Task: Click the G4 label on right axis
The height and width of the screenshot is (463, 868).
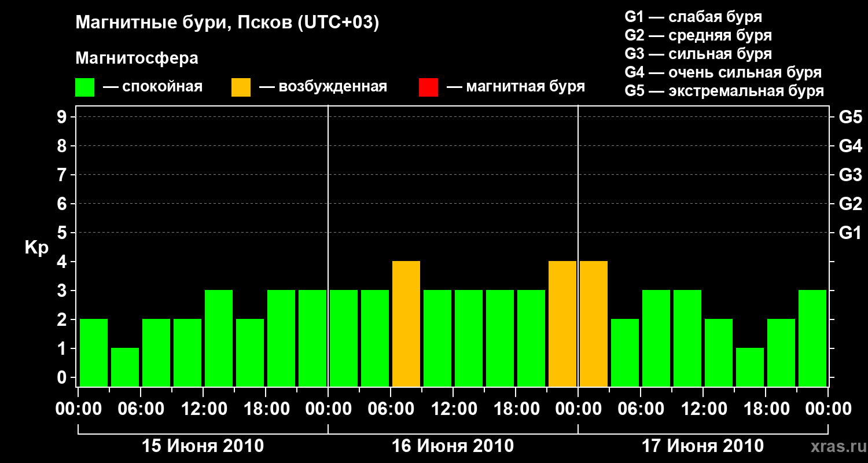Action: [x=850, y=146]
